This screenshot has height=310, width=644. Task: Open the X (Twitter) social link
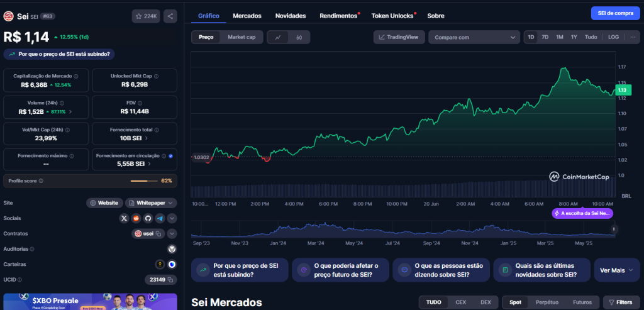coord(124,218)
